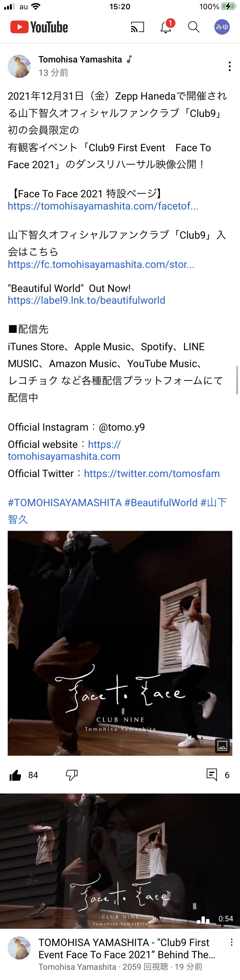Viewport: 240px width, 980px height.
Task: Open the cast to device icon
Action: [x=138, y=27]
